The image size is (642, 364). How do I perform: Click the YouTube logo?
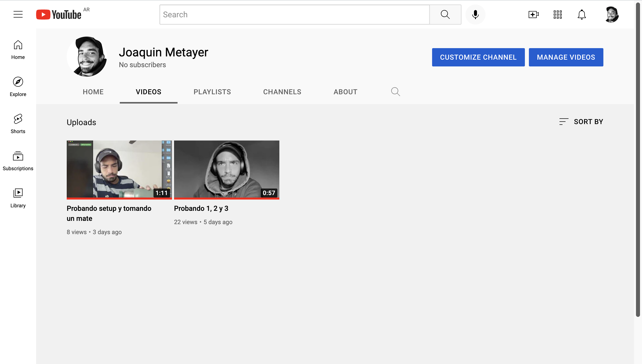pyautogui.click(x=59, y=15)
